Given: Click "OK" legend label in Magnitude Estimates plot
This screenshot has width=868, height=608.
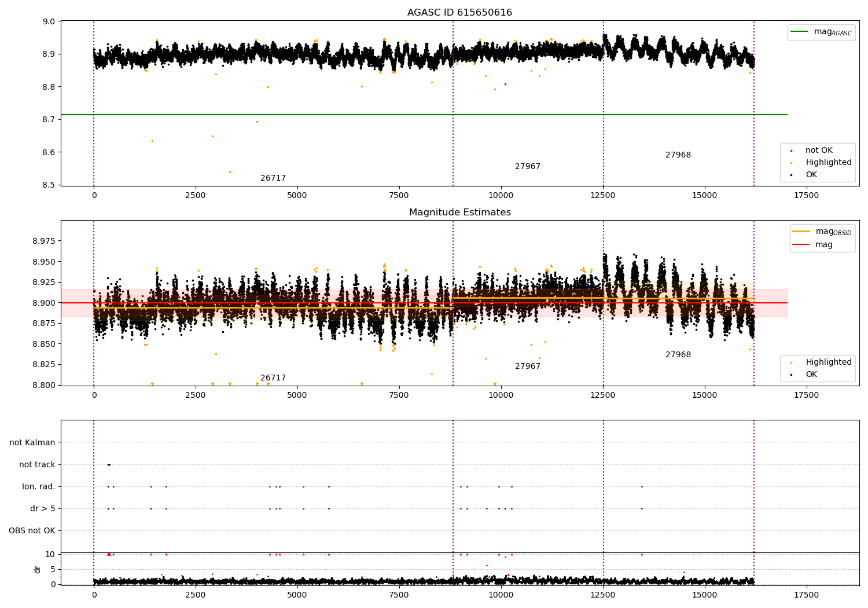Looking at the screenshot, I should (x=811, y=375).
